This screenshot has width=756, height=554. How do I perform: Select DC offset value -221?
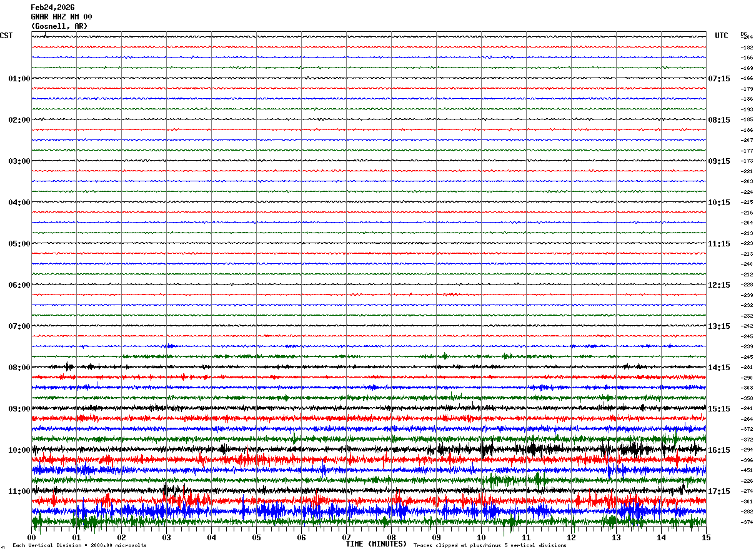point(747,171)
